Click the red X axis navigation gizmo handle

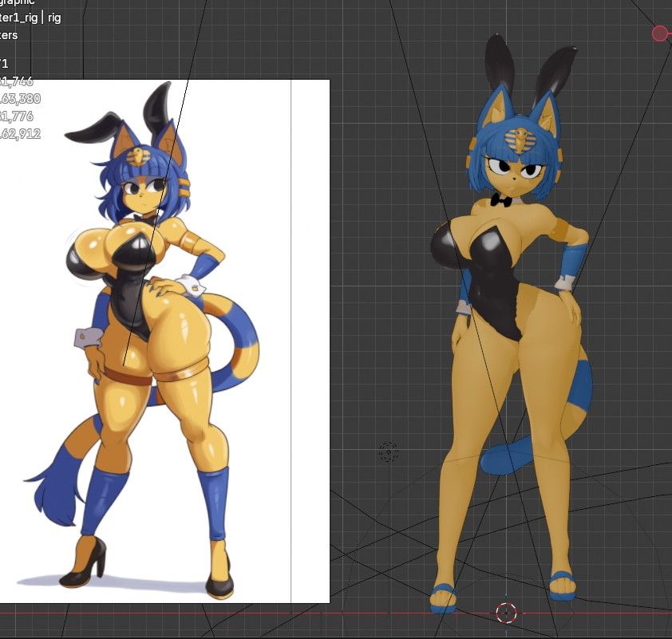(x=660, y=34)
